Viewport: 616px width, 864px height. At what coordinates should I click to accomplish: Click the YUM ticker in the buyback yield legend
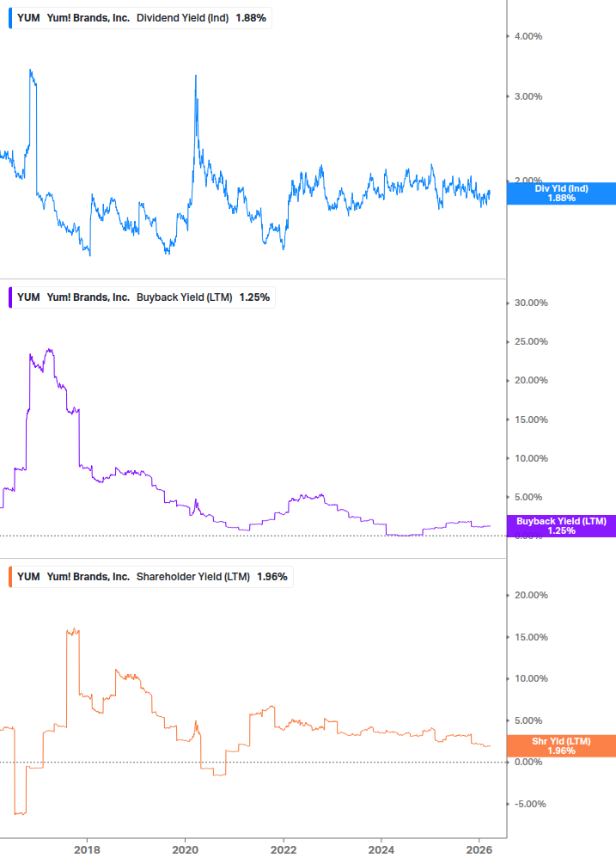coord(28,297)
